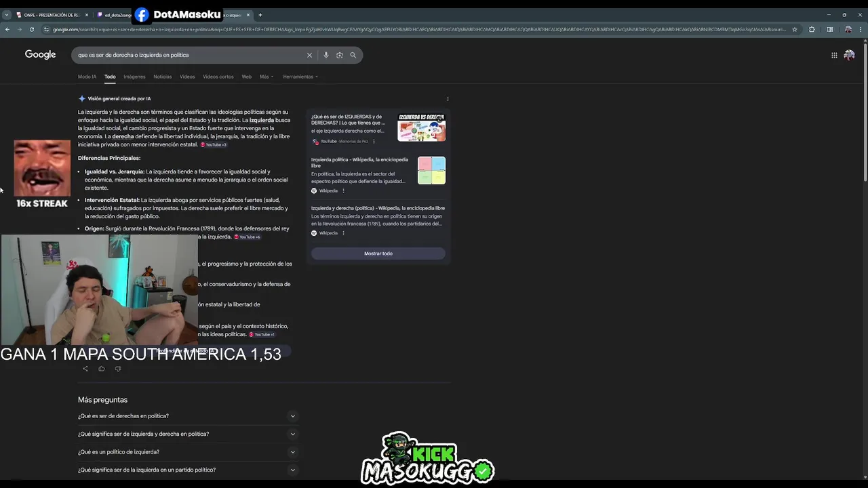This screenshot has width=868, height=488.
Task: Go back with browser back arrow
Action: (7, 29)
